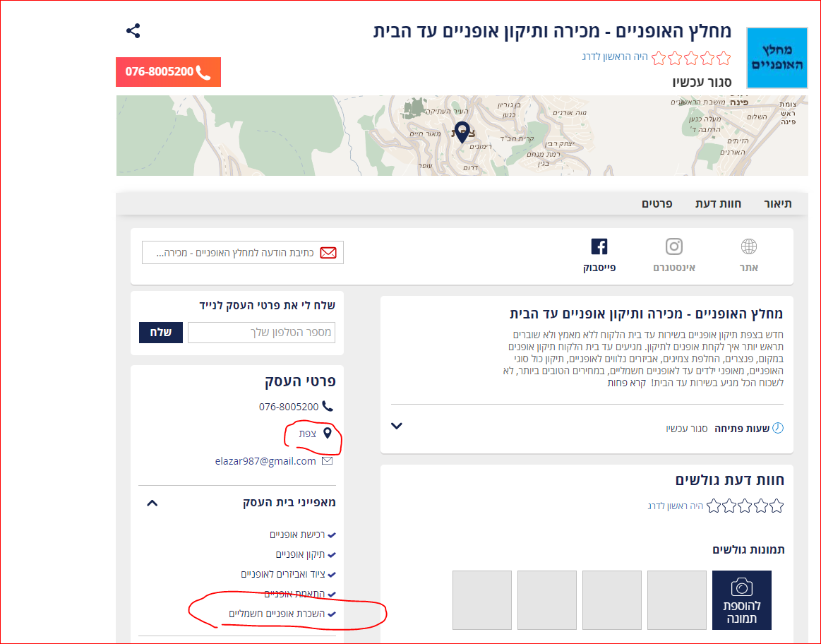Collapse the מאפייני בית העסק section chevron

tap(152, 503)
